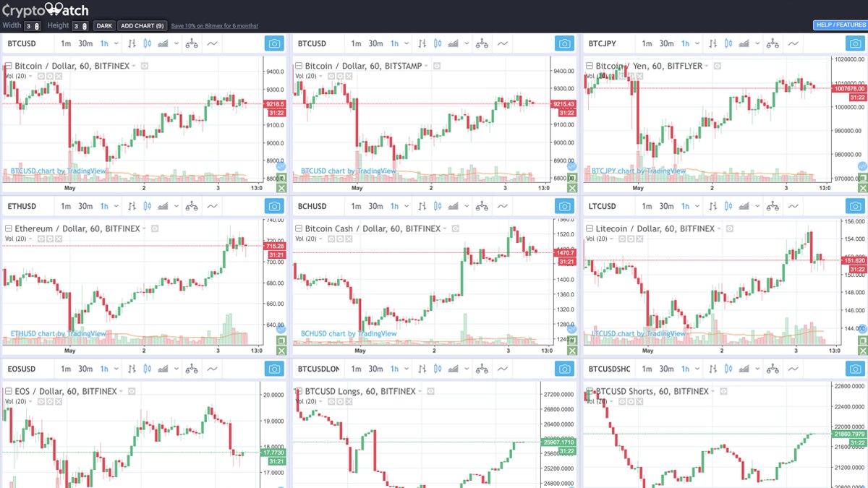
Task: Capture BTCJPY chart with camera button
Action: [x=856, y=44]
